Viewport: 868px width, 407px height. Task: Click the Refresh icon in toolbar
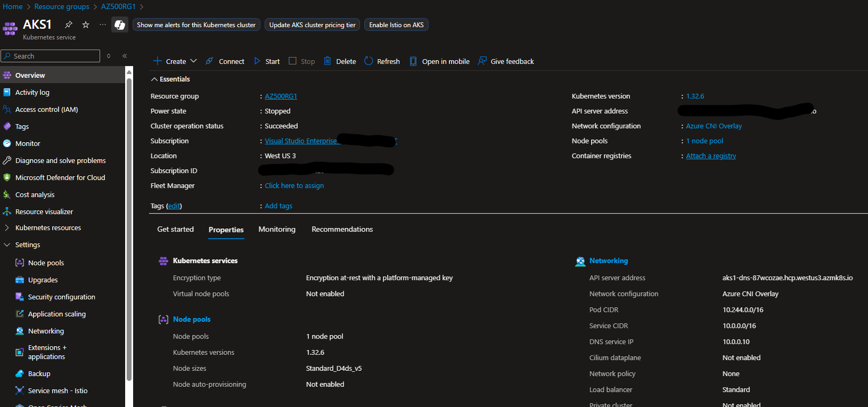coord(369,61)
